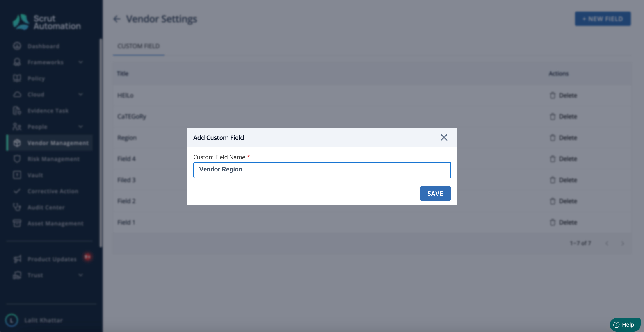
Task: Click the Vault sidebar icon
Action: point(17,175)
